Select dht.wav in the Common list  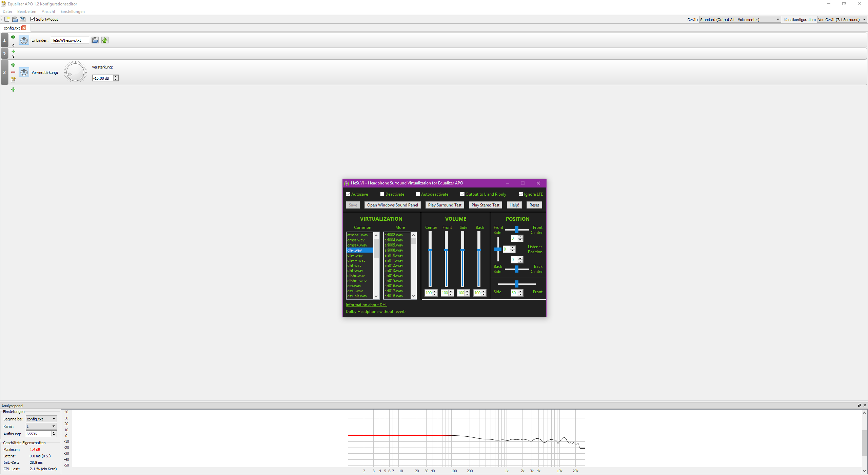tap(354, 265)
